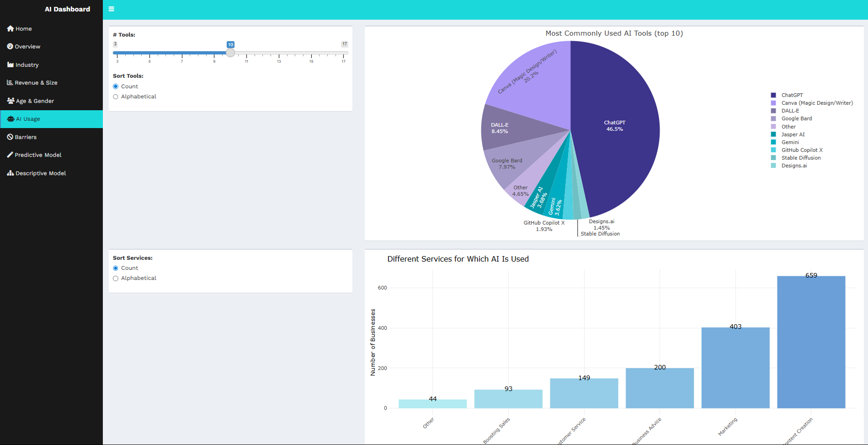The width and height of the screenshot is (868, 445).
Task: Click the Predictive Model pencil icon
Action: click(10, 155)
